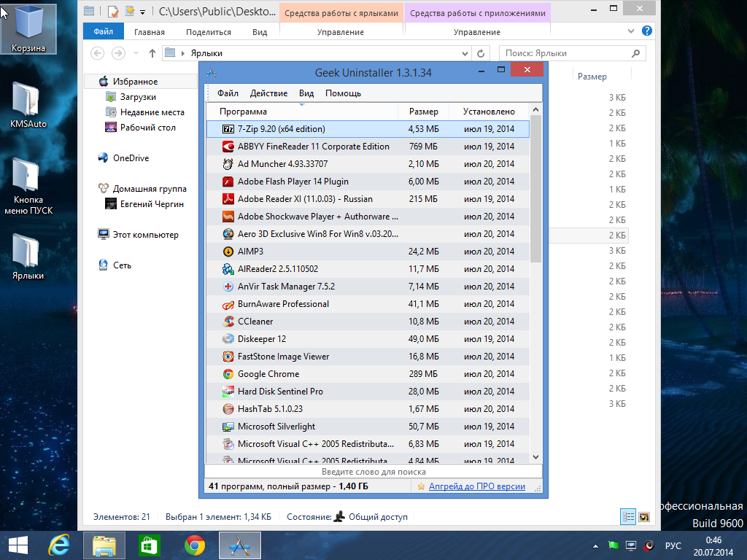747x560 pixels.
Task: Sort by the Размер column in Geek Uninstaller
Action: [x=424, y=112]
